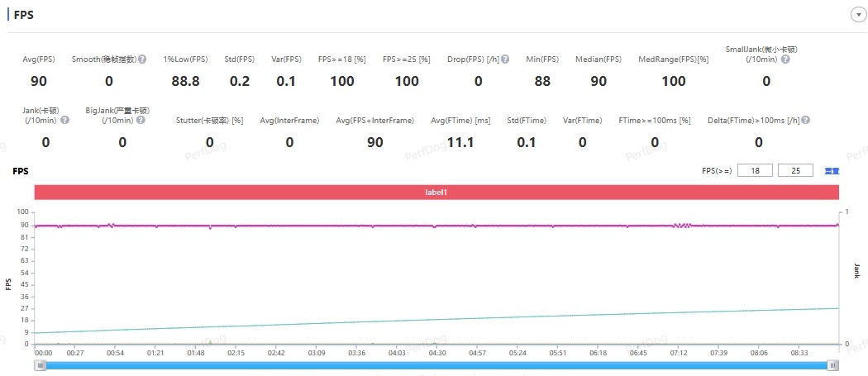868x376 pixels.
Task: Click the 90 tick on the FPS axis
Action: coord(24,225)
